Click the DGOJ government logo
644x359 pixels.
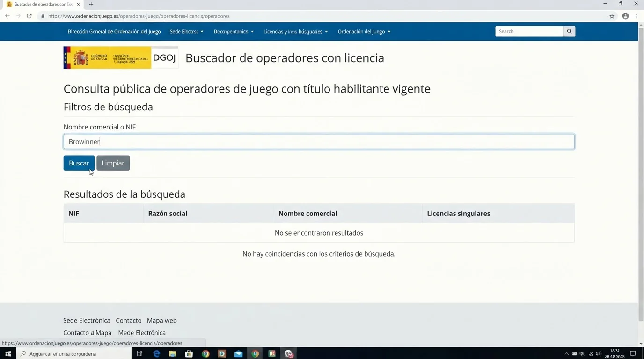coord(121,58)
